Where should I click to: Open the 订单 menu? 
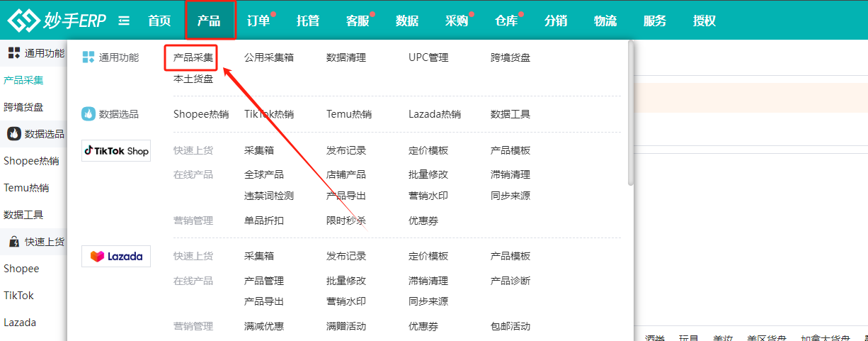click(x=258, y=21)
